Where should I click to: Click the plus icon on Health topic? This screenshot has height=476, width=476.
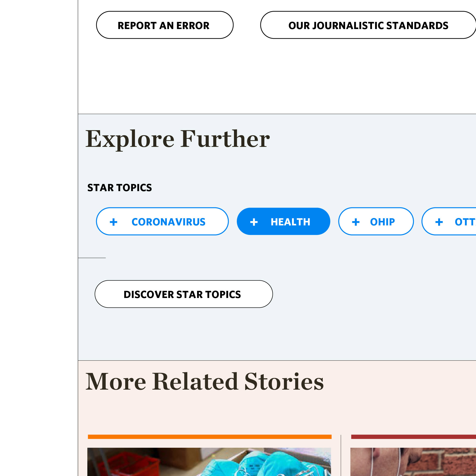tap(254, 222)
